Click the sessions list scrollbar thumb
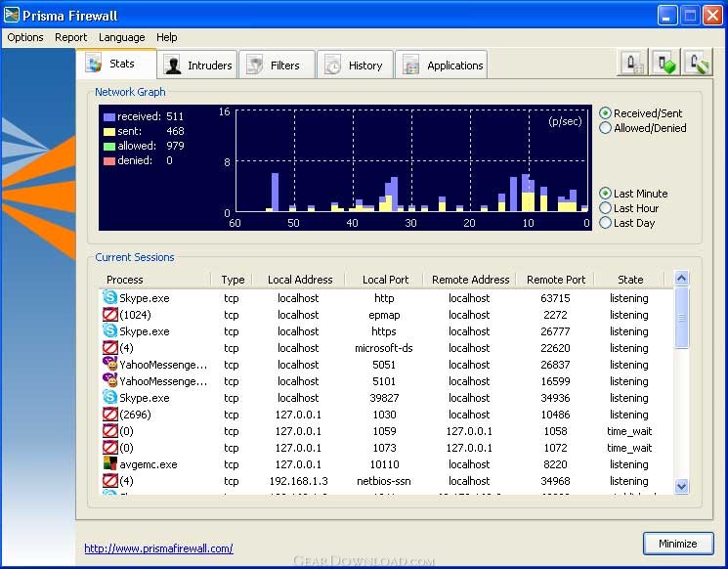This screenshot has width=728, height=569. click(681, 317)
